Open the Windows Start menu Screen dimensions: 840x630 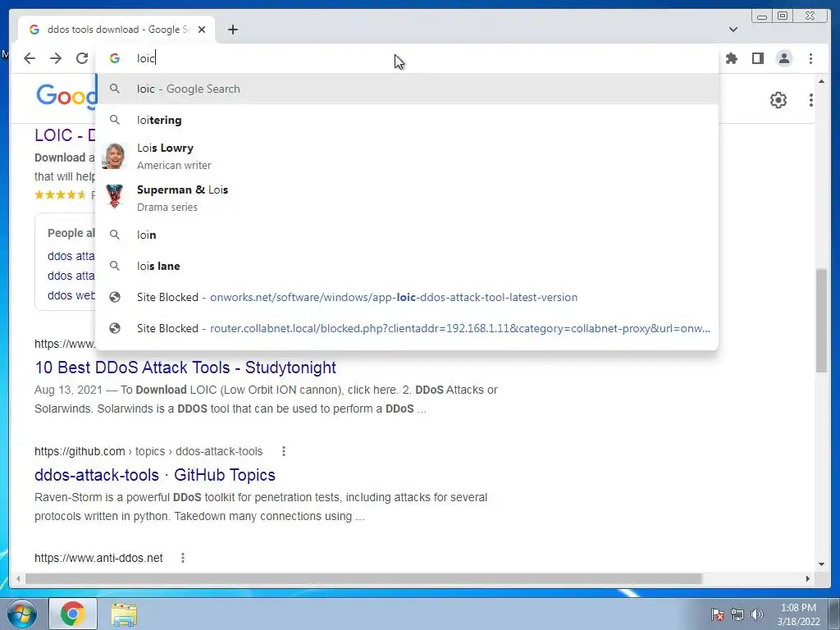coord(22,614)
